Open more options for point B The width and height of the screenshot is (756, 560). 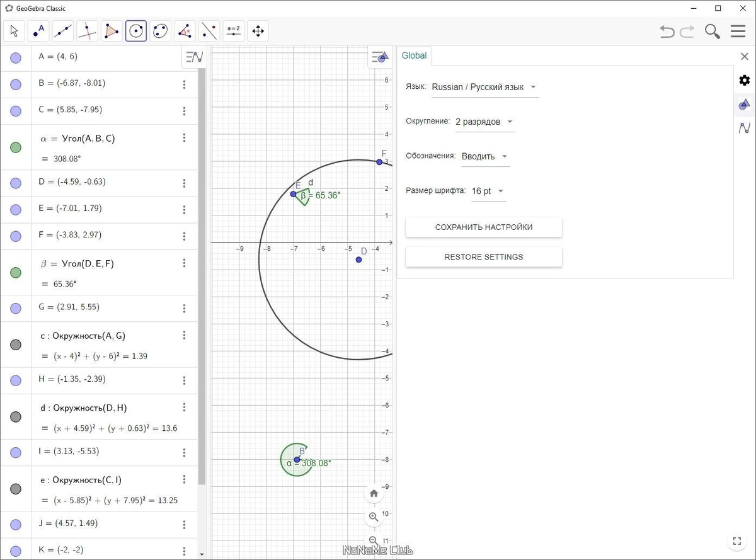[x=184, y=84]
